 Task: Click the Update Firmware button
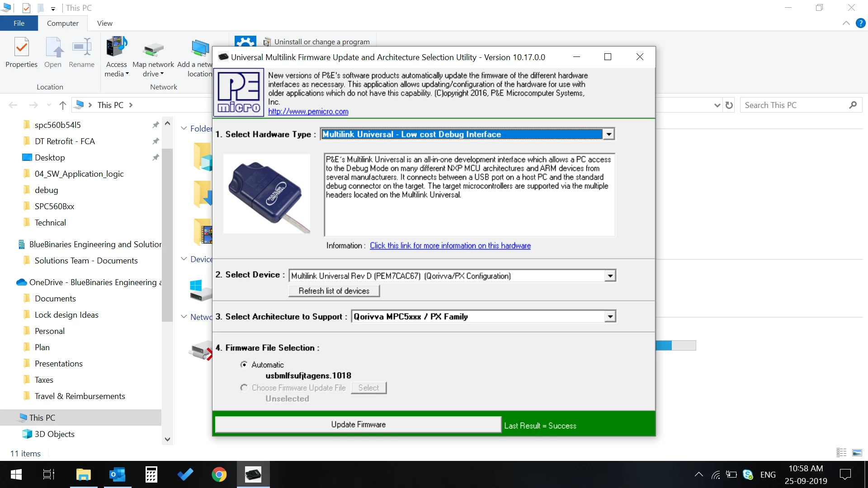pos(358,424)
